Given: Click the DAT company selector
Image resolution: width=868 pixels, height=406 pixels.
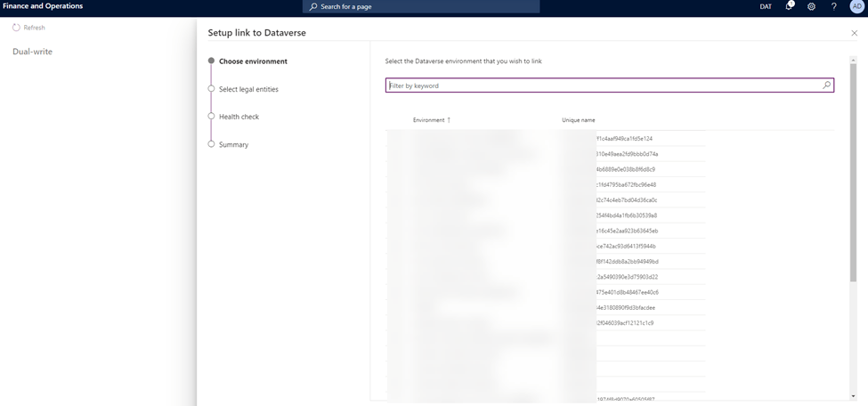Looking at the screenshot, I should 766,6.
